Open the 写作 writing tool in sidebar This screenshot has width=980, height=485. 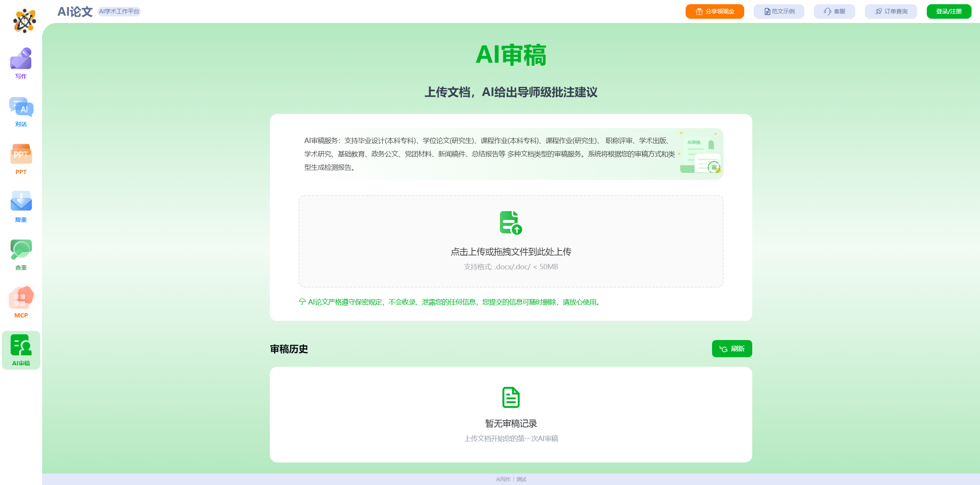(x=21, y=63)
